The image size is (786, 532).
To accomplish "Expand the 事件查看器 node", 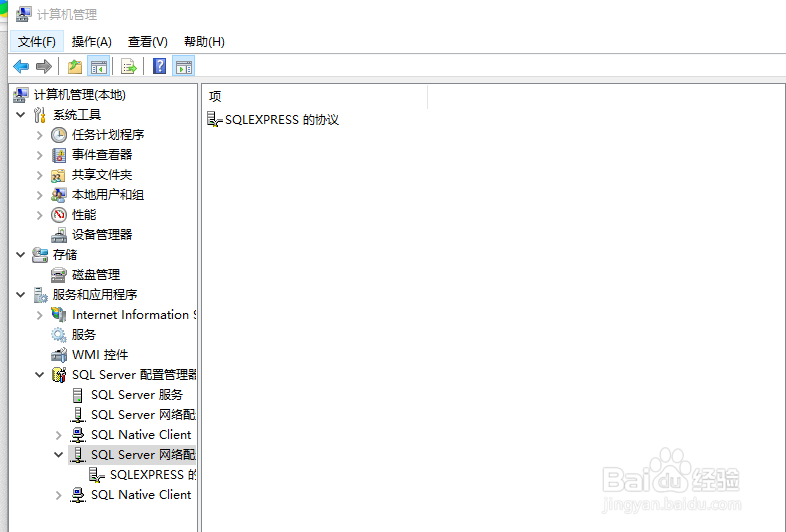I will click(x=40, y=155).
